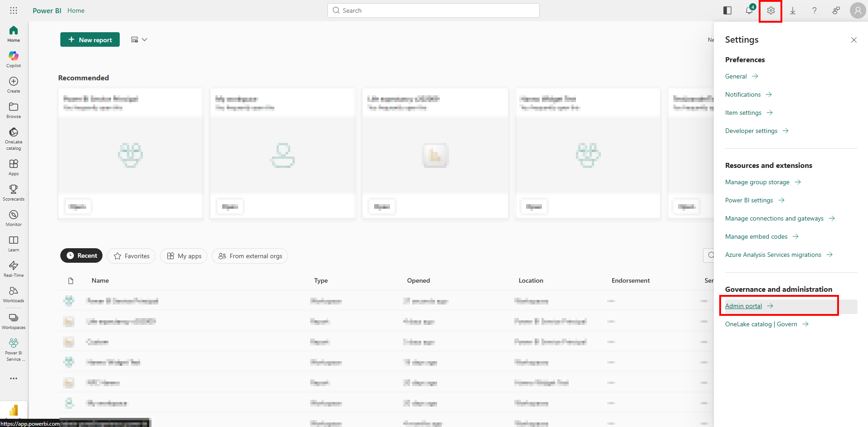Open Manage connections and gateways link

point(774,218)
